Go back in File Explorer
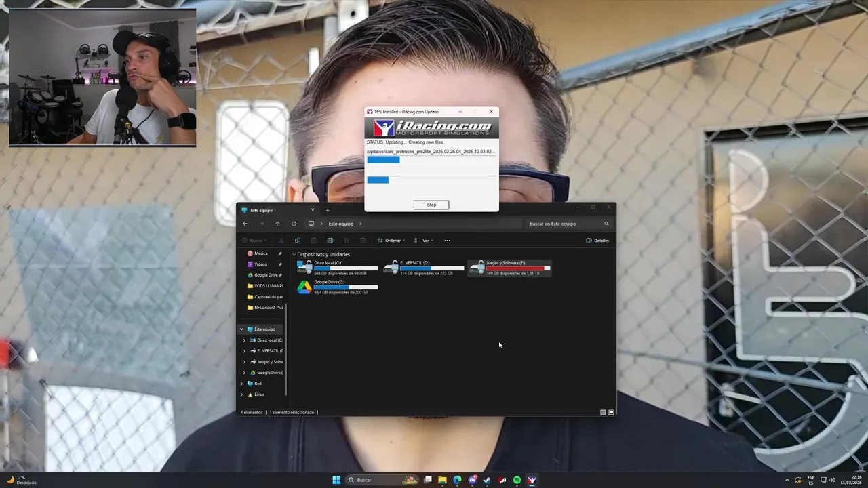Screen dimensions: 868x488 click(x=245, y=224)
